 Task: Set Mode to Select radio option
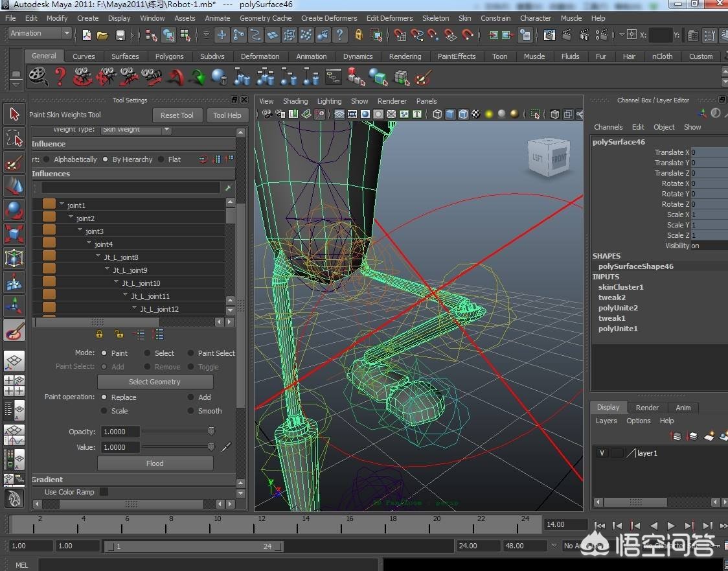coord(147,353)
